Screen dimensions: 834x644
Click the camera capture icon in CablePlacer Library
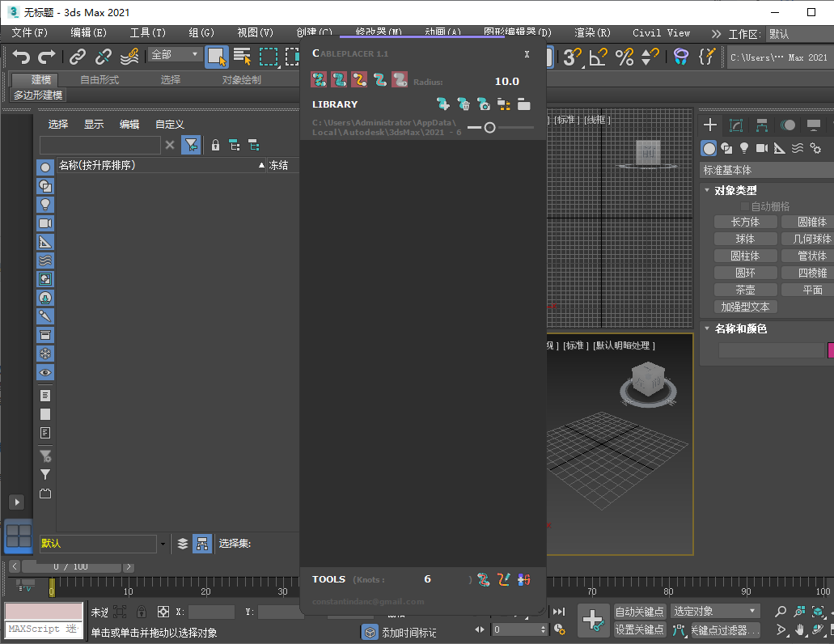click(x=484, y=104)
